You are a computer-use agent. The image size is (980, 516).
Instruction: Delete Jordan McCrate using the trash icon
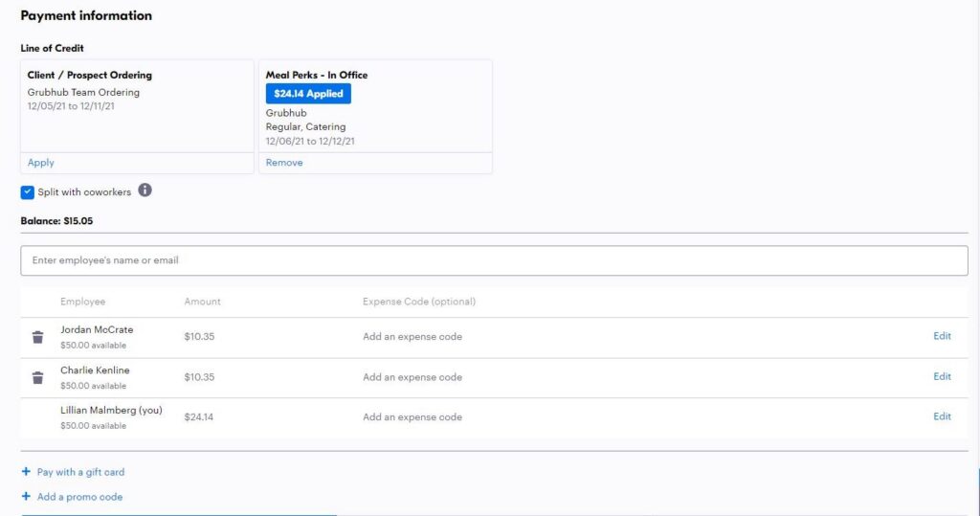37,337
